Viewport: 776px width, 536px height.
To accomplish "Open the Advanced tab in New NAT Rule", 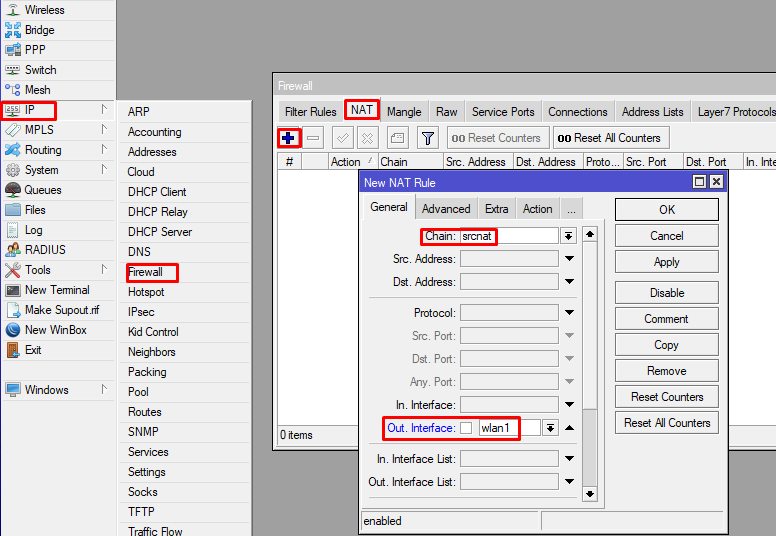I will pos(446,209).
